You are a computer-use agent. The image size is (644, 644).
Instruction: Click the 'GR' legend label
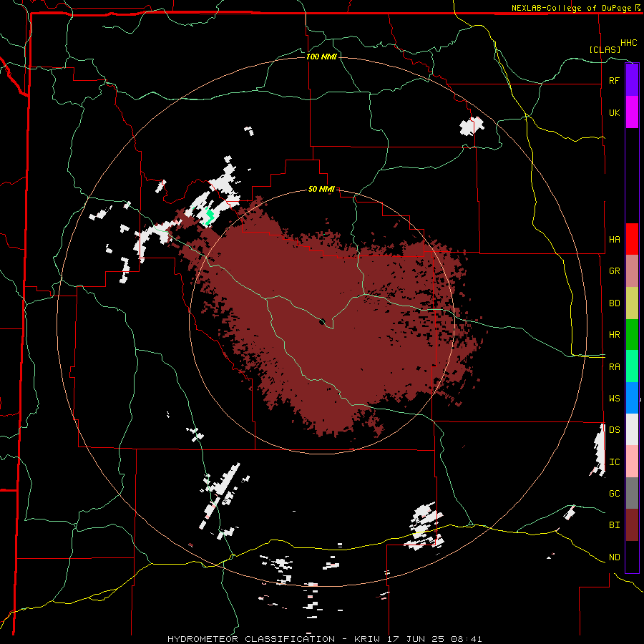pos(614,271)
